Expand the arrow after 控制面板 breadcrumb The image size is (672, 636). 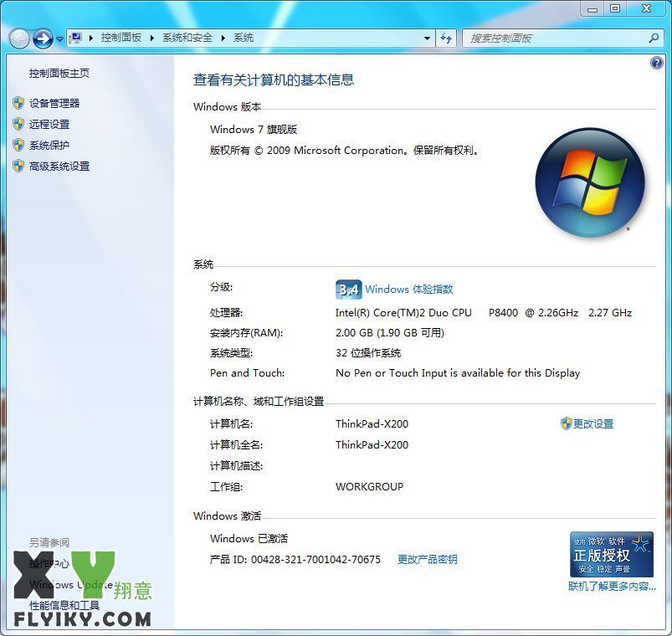tap(151, 38)
